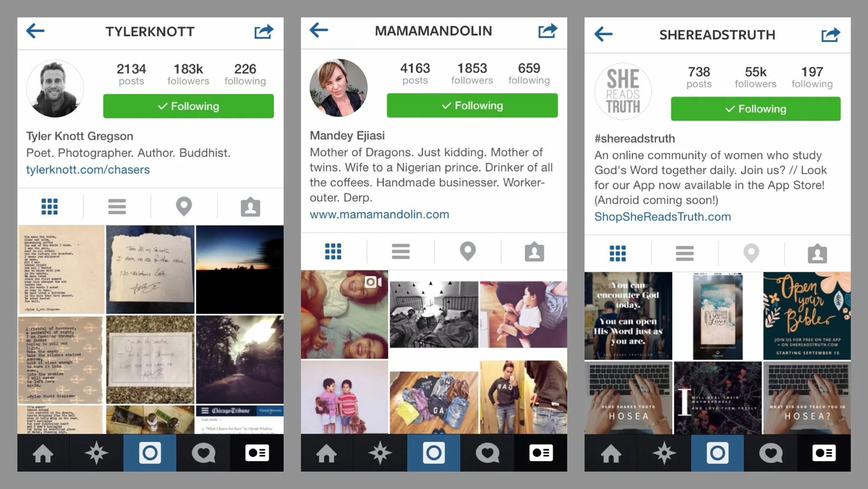View Tyler Knott's 183k followers list
The image size is (868, 489).
pos(188,74)
